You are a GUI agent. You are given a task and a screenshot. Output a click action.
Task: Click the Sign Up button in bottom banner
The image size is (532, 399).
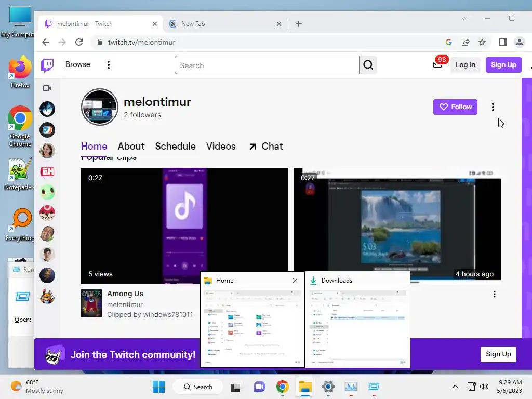click(x=498, y=354)
